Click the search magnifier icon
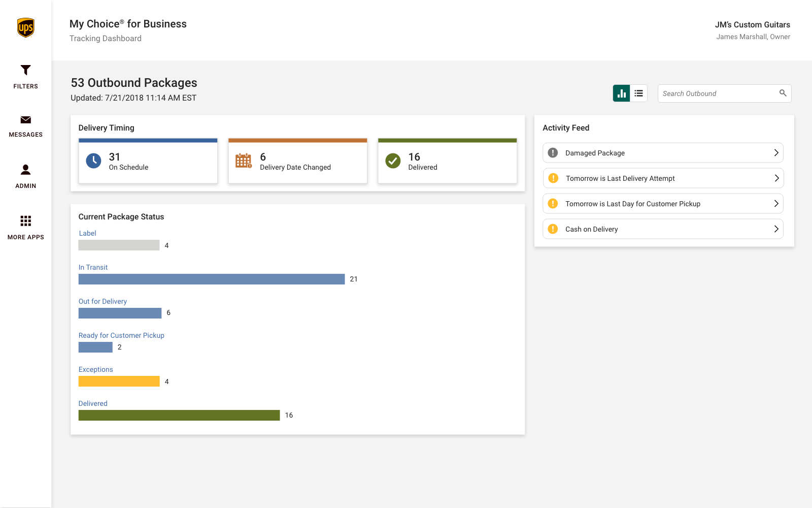This screenshot has width=812, height=508. [783, 93]
